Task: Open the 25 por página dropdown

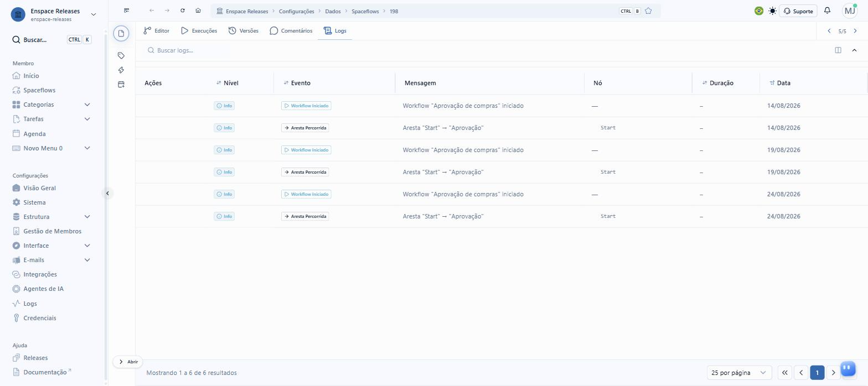Action: [x=739, y=373]
